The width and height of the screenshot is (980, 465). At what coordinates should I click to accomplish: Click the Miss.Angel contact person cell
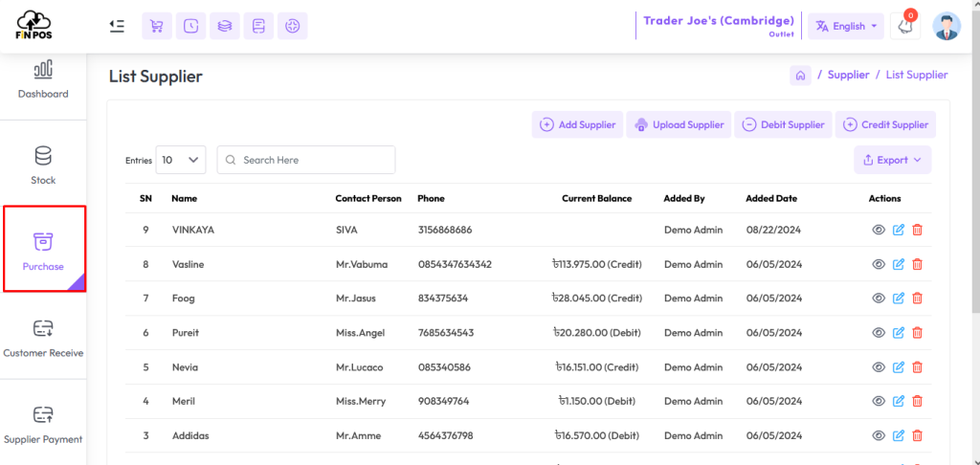pos(360,333)
